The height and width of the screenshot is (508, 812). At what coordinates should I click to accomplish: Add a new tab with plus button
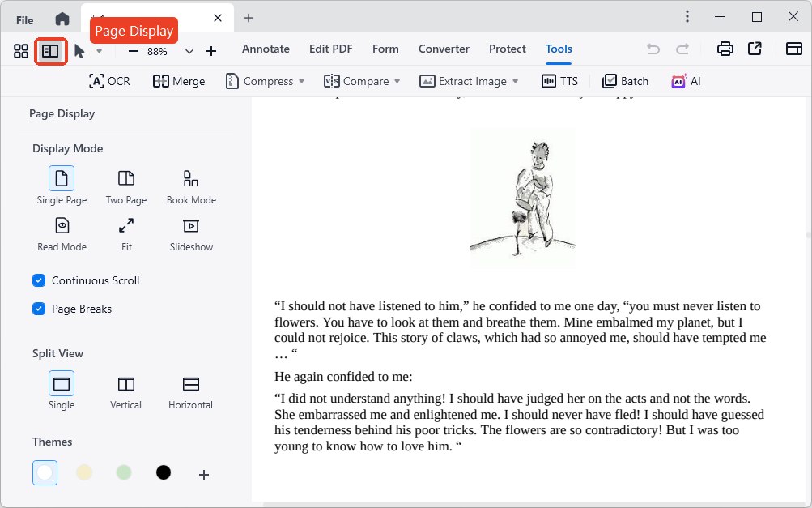(249, 18)
